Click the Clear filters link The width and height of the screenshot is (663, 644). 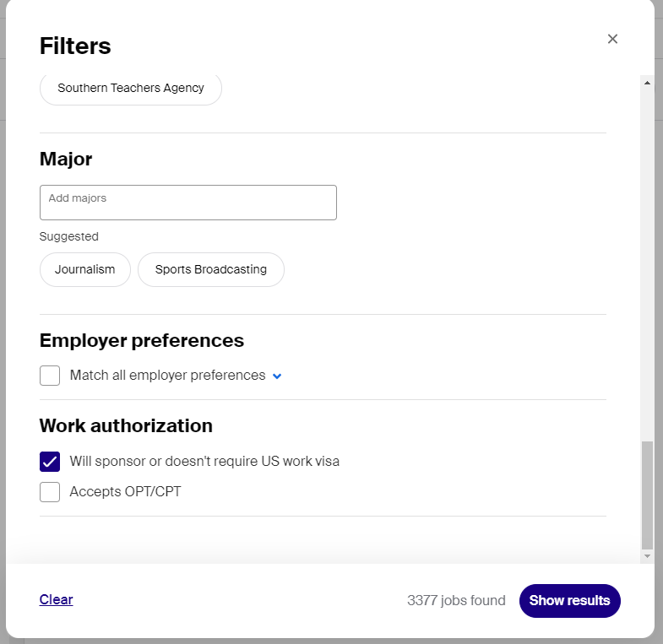57,599
